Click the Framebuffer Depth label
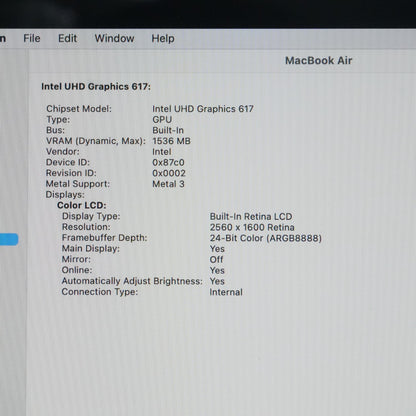The height and width of the screenshot is (416, 416). point(104,238)
